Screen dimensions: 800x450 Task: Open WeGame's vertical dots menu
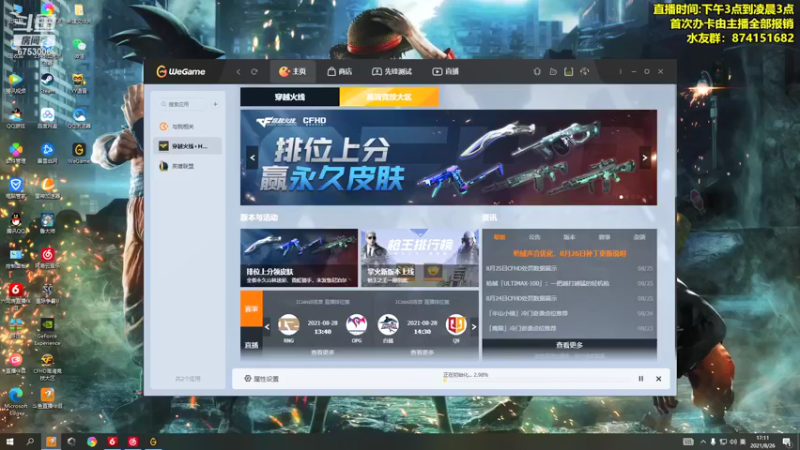coord(620,72)
